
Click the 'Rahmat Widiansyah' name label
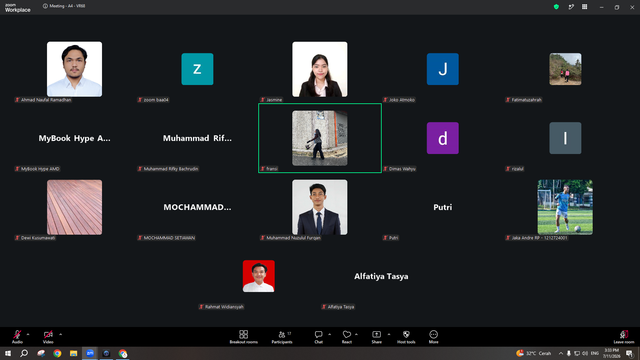pos(221,307)
